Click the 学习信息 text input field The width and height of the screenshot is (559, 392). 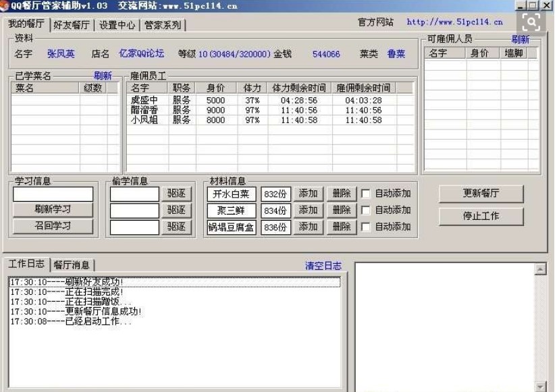(53, 194)
